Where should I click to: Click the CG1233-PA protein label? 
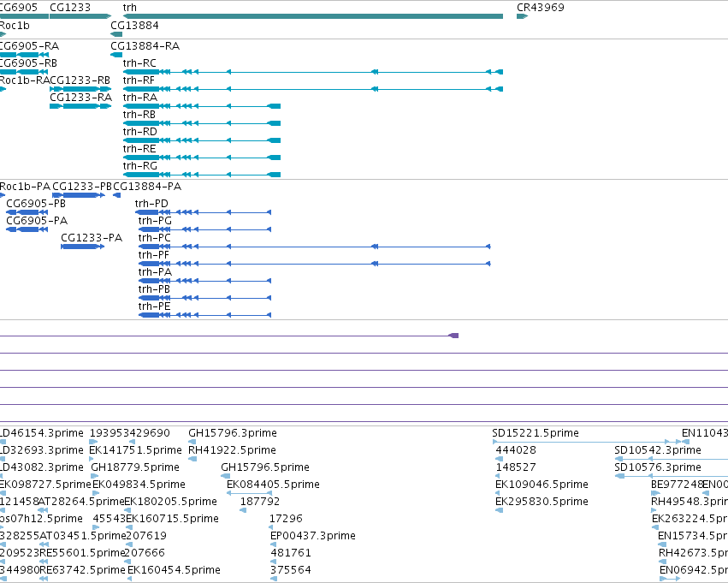pos(92,238)
